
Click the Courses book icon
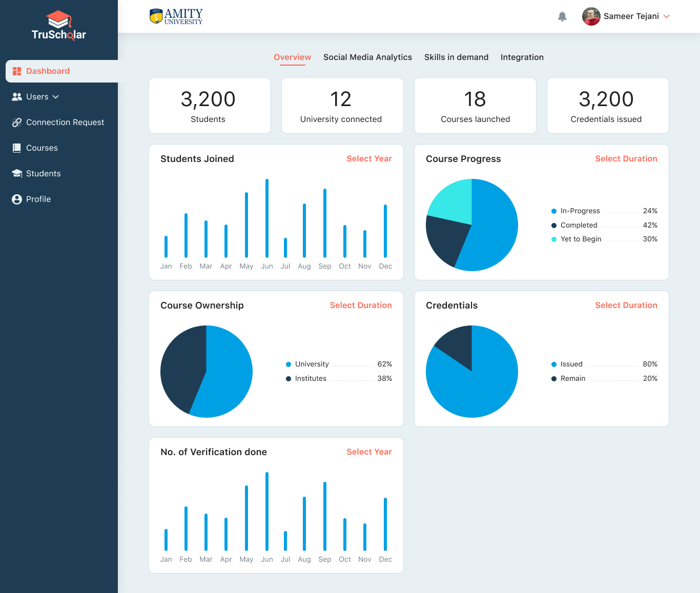tap(17, 148)
